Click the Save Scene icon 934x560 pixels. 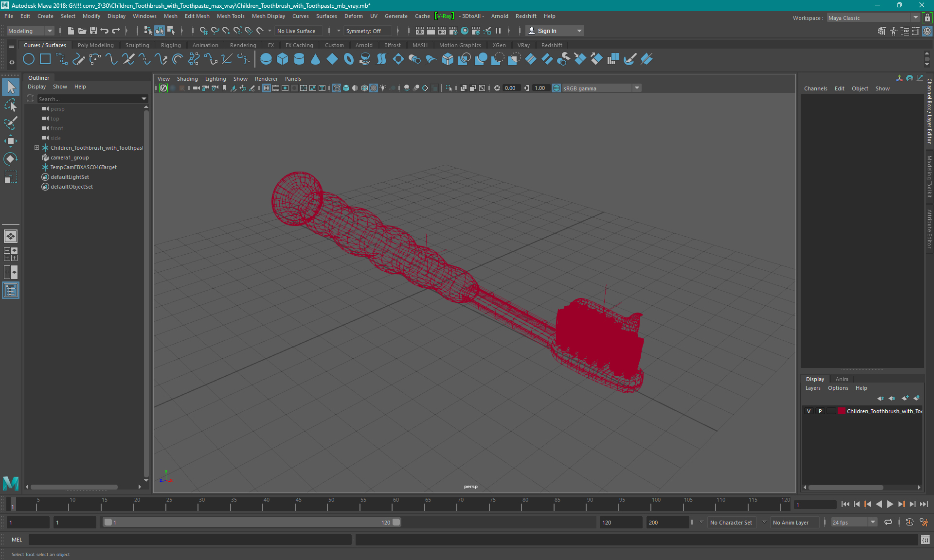pos(93,31)
